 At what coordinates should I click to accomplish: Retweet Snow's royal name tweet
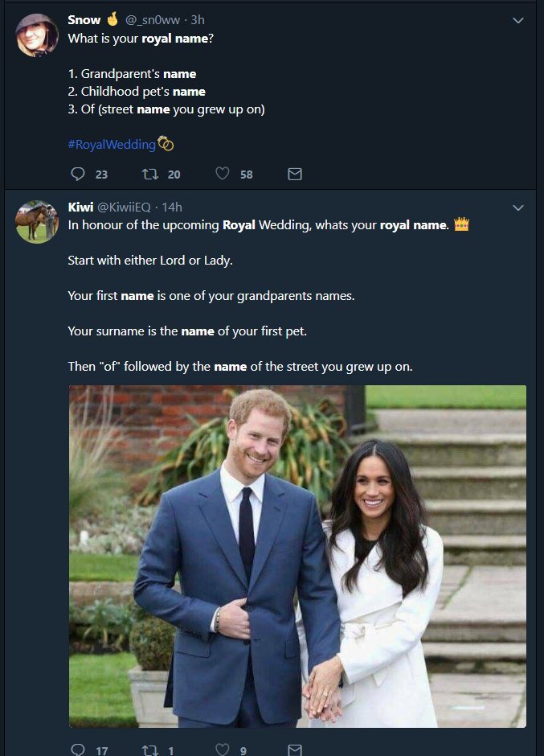coord(149,174)
